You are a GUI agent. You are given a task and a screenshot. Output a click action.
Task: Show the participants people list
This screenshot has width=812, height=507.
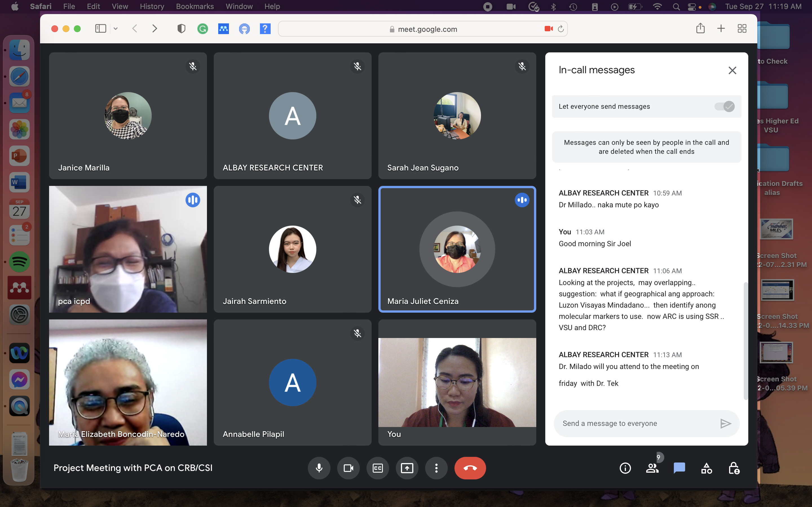click(652, 468)
